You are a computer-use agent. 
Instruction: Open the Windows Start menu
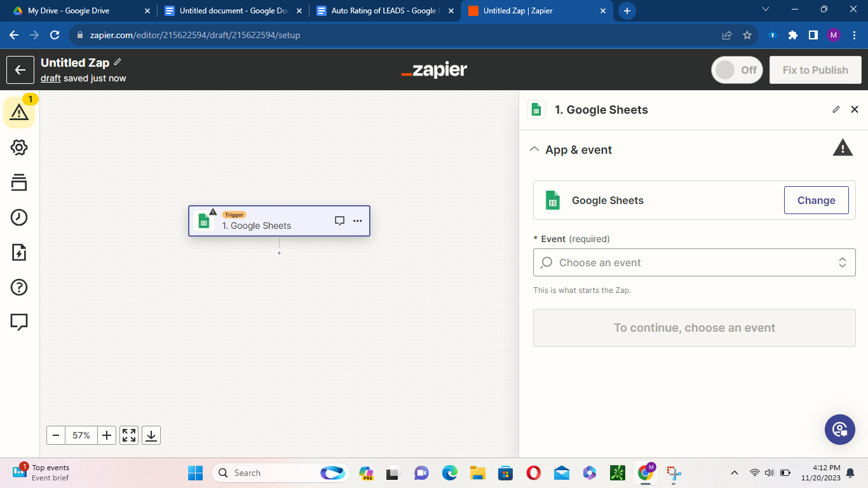pos(195,473)
